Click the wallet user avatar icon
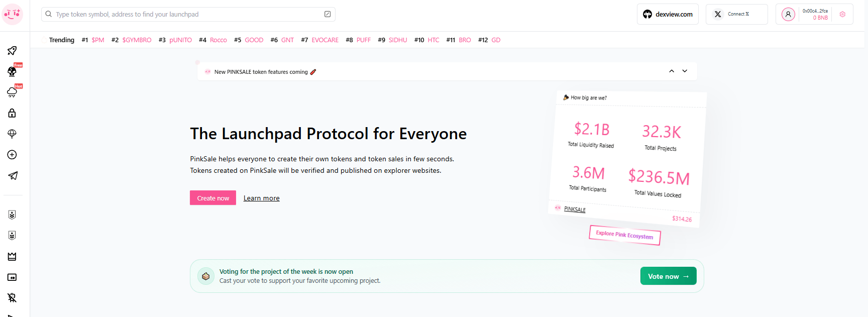This screenshot has width=868, height=317. point(788,14)
